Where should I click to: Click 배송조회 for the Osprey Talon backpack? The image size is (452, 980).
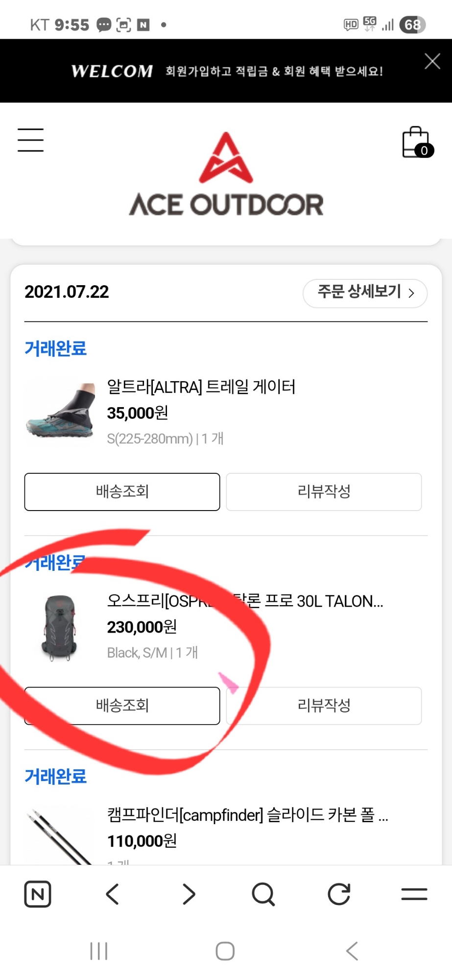[122, 706]
